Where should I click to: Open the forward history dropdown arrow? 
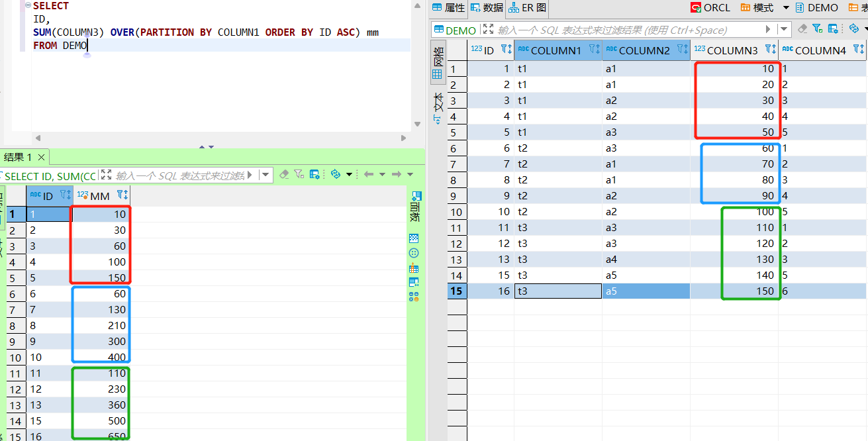tap(410, 175)
